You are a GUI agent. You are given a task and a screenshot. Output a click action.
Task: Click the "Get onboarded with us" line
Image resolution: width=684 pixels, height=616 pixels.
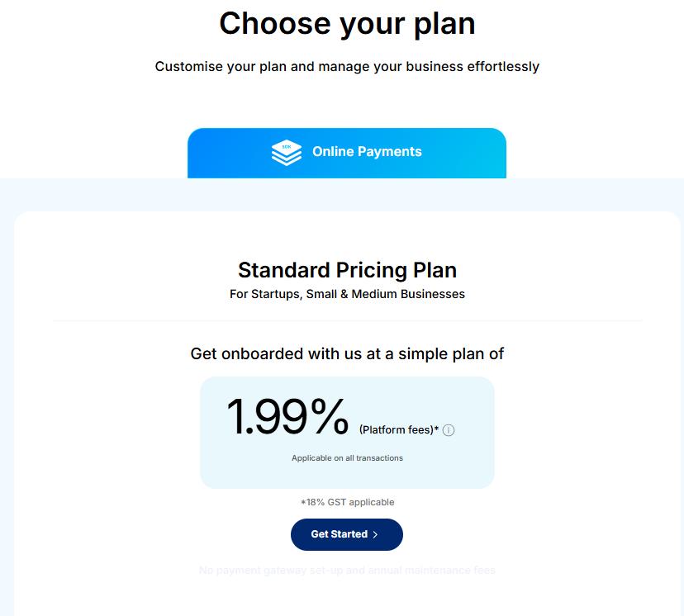pyautogui.click(x=347, y=353)
